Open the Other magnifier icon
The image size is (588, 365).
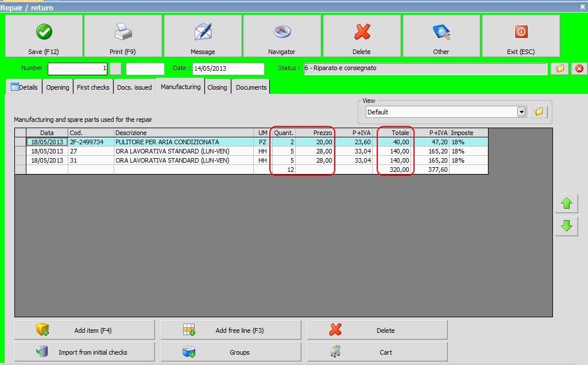442,32
